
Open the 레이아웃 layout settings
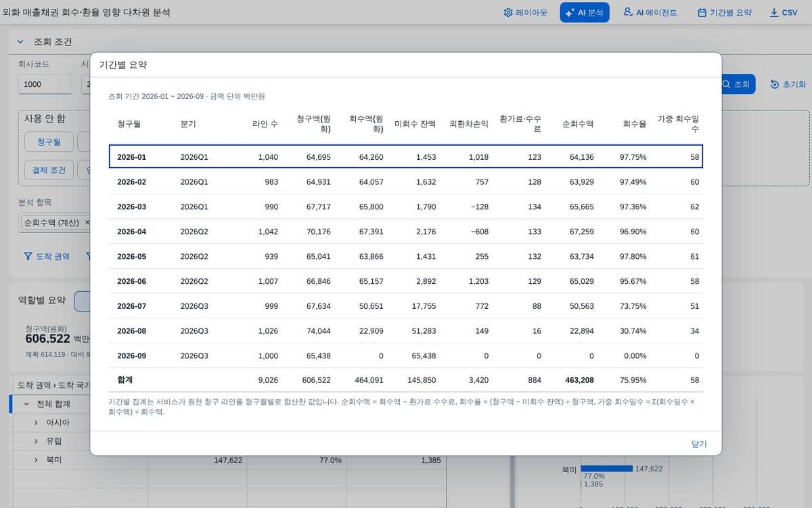(x=525, y=12)
